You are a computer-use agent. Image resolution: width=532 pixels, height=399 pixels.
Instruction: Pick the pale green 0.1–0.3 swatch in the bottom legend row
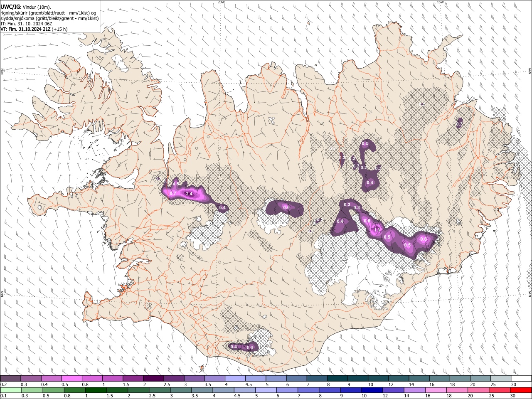pyautogui.click(x=11, y=390)
